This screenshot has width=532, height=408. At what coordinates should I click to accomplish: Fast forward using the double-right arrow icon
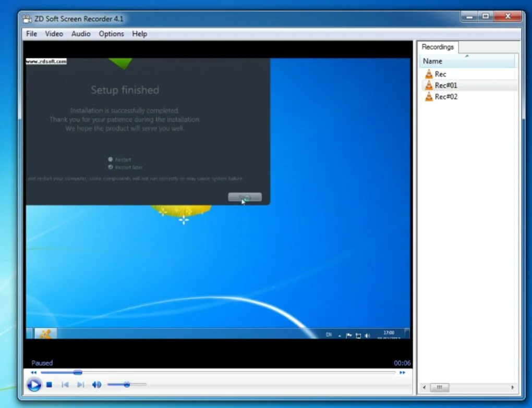pos(403,373)
